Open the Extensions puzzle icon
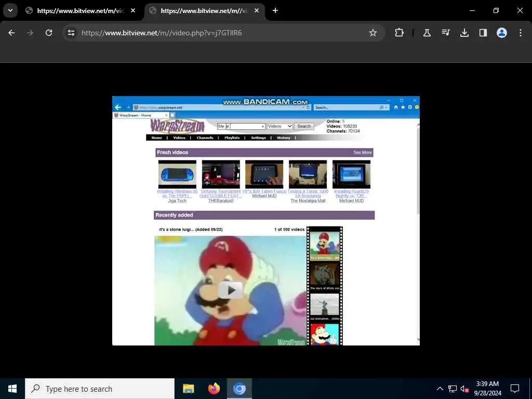The width and height of the screenshot is (532, 399). [400, 33]
